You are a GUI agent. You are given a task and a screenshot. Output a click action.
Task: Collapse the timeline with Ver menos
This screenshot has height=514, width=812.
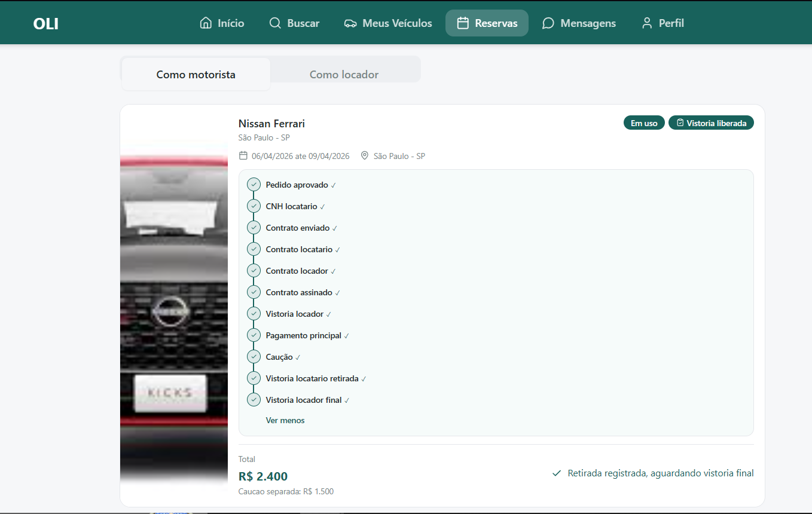[285, 420]
